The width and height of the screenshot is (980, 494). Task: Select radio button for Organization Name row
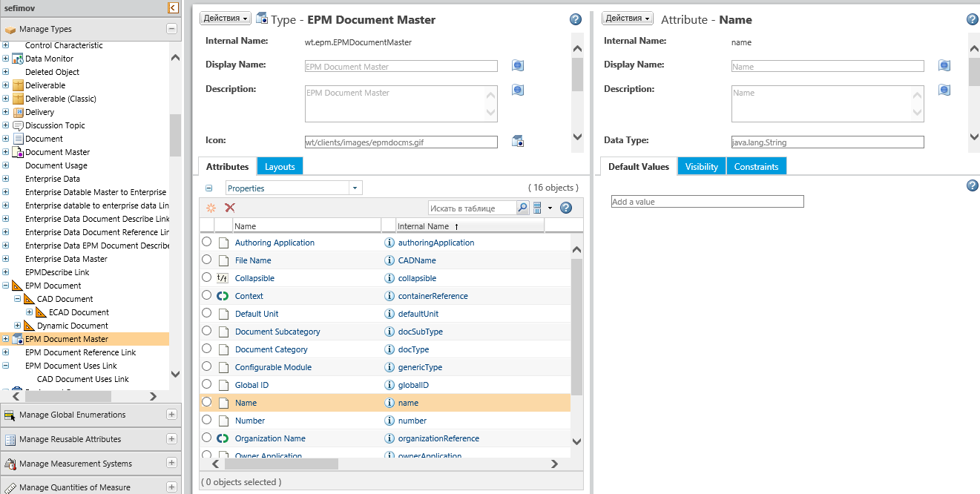(x=207, y=438)
